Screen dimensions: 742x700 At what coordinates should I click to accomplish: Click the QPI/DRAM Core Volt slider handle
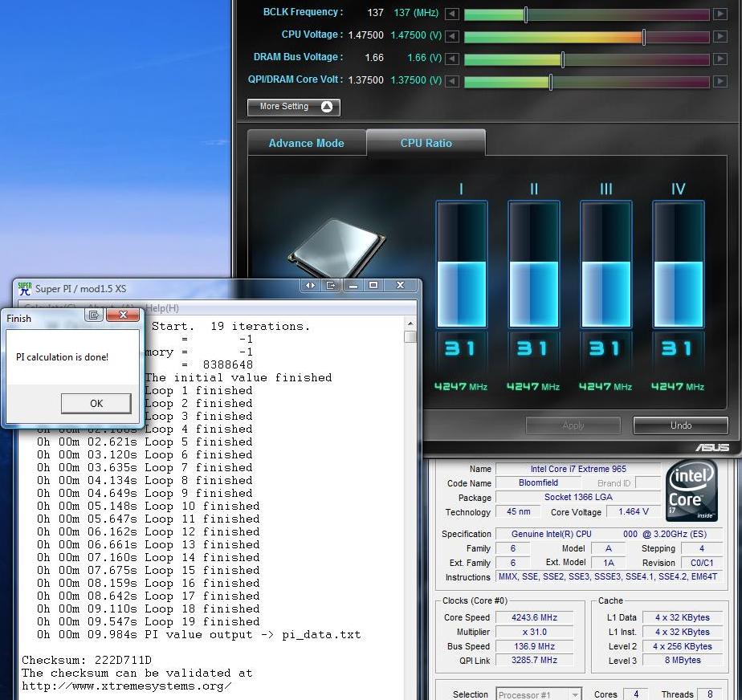pyautogui.click(x=550, y=82)
